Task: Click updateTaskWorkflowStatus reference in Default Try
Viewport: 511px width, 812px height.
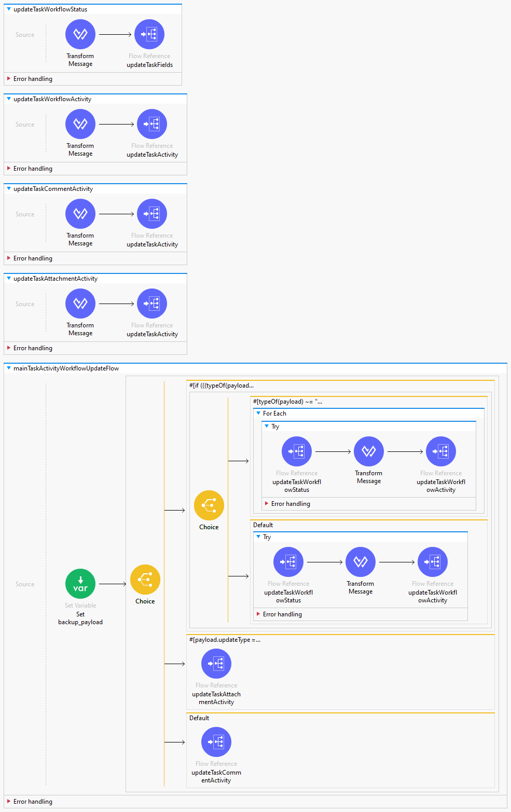Action: [x=288, y=562]
